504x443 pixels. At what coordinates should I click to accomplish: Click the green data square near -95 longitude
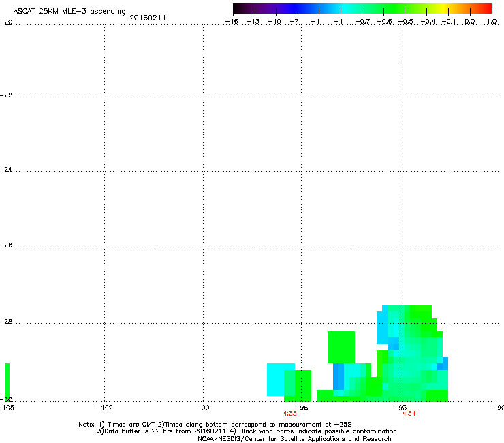tap(341, 347)
